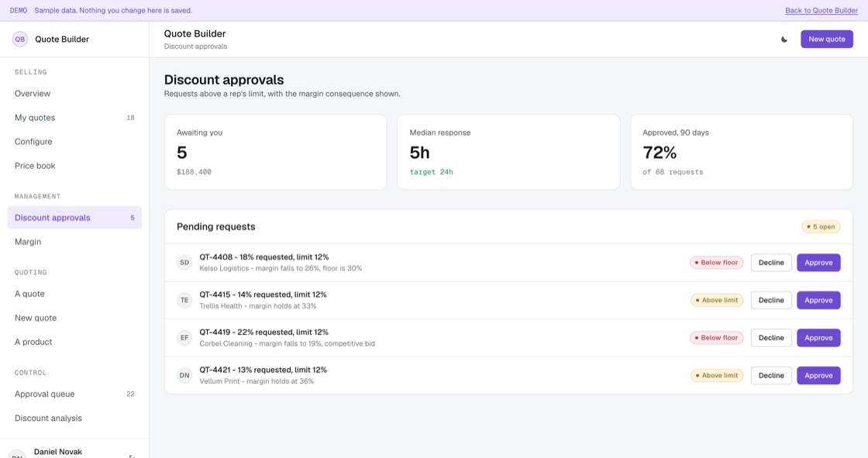
Task: Click the Approved, 90 days stat card
Action: point(742,153)
